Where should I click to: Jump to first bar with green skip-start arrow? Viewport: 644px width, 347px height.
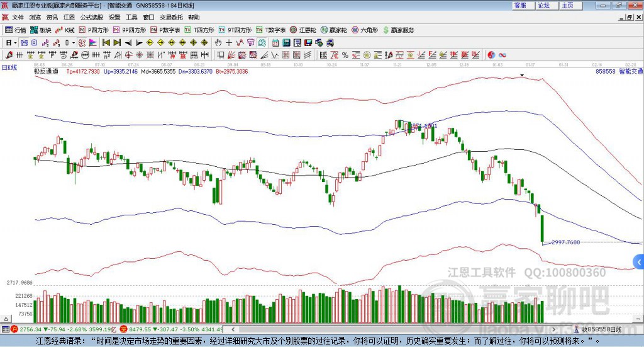coord(106,42)
